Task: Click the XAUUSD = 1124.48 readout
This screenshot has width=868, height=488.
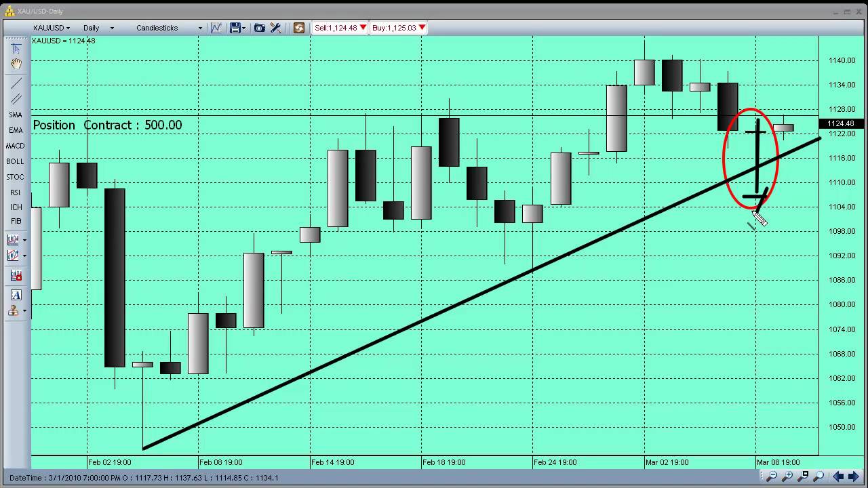Action: click(64, 41)
